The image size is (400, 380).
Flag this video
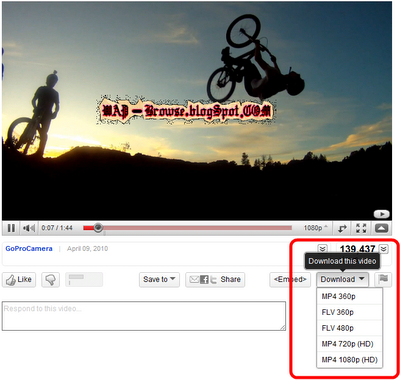tap(383, 279)
